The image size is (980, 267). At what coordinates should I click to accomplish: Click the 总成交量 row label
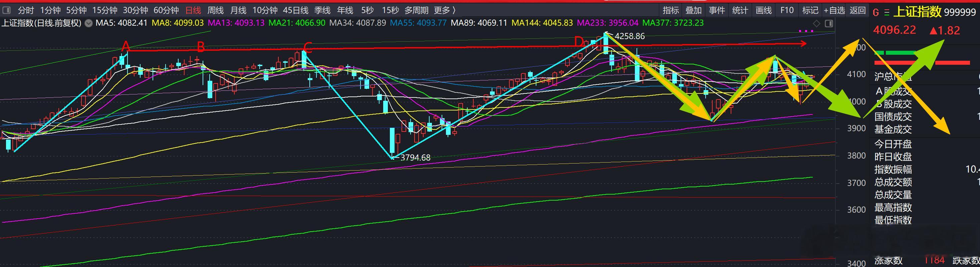coord(893,195)
